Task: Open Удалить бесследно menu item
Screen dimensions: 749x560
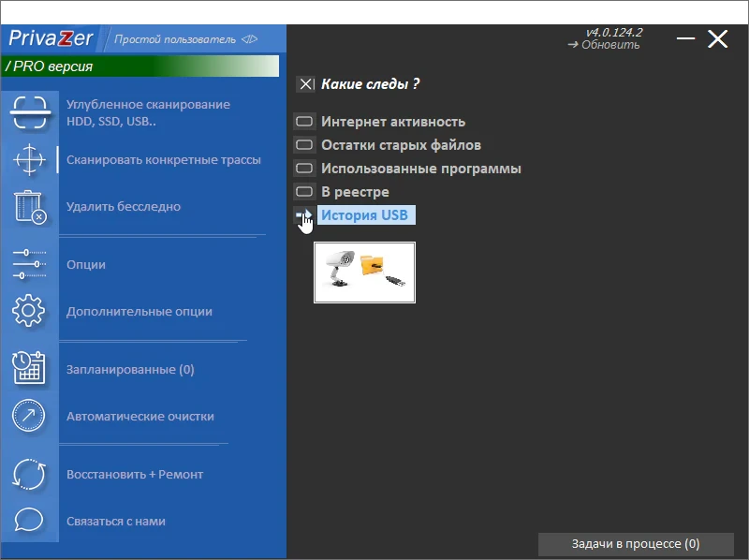Action: [124, 206]
